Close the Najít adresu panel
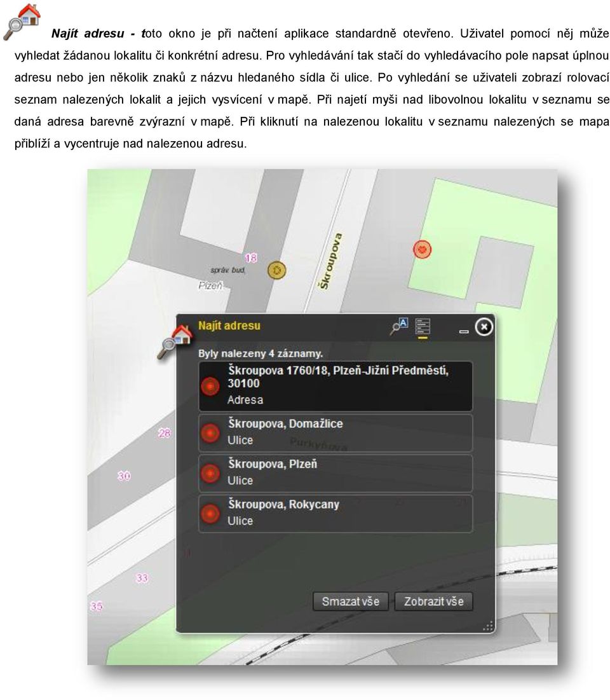This screenshot has width=610, height=700. point(484,327)
